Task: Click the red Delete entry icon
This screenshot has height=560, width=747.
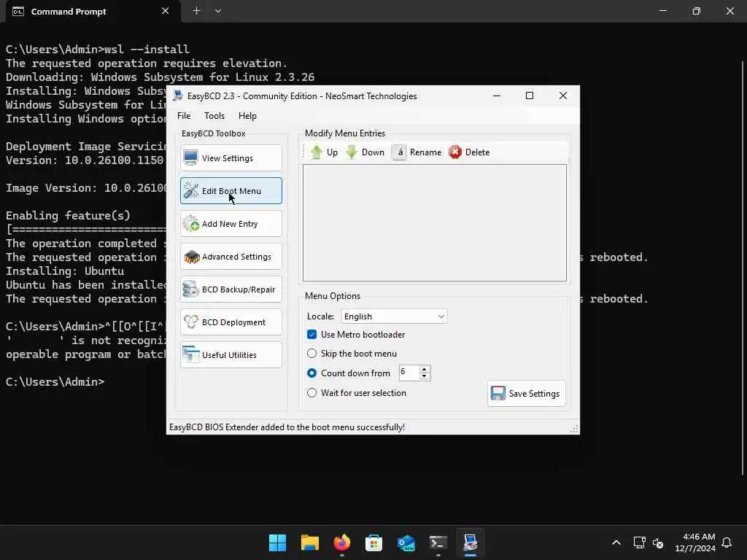Action: (455, 152)
